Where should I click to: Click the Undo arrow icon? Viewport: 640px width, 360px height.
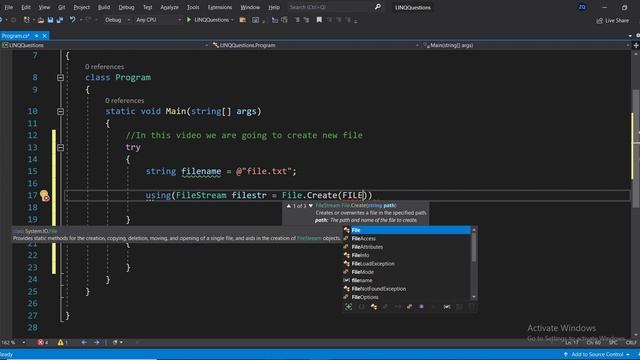pos(72,20)
